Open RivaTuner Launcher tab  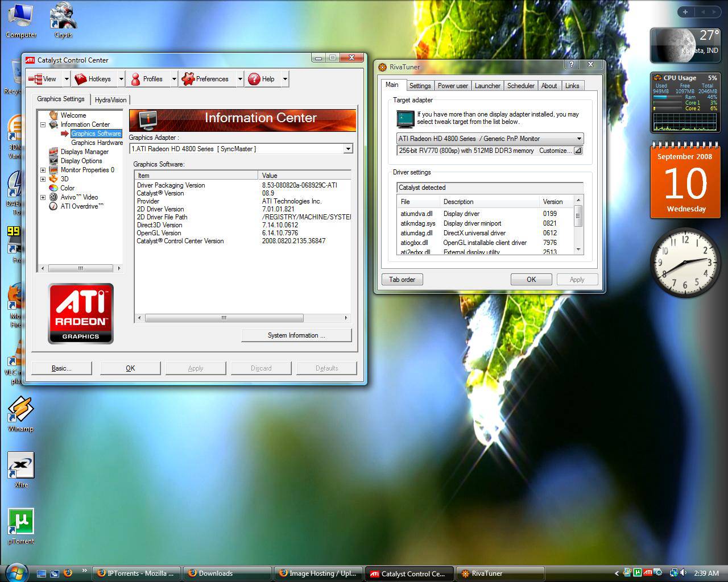[487, 86]
